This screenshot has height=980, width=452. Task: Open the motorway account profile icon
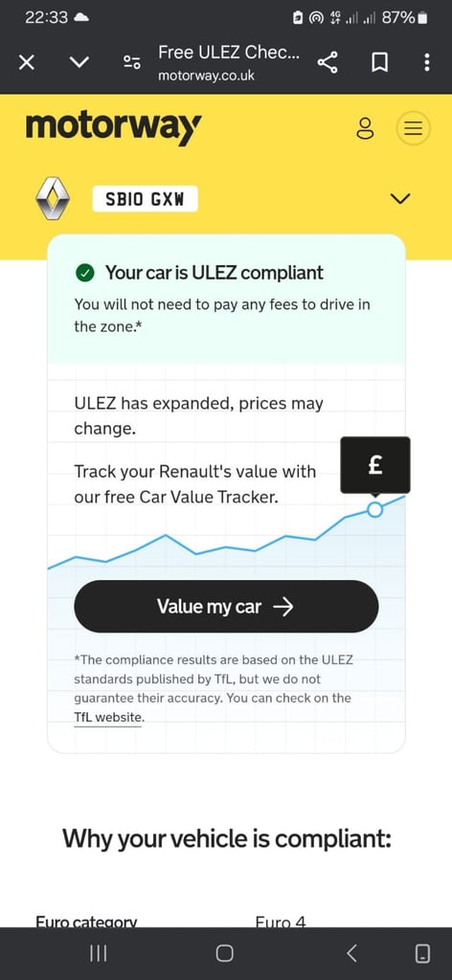click(365, 128)
